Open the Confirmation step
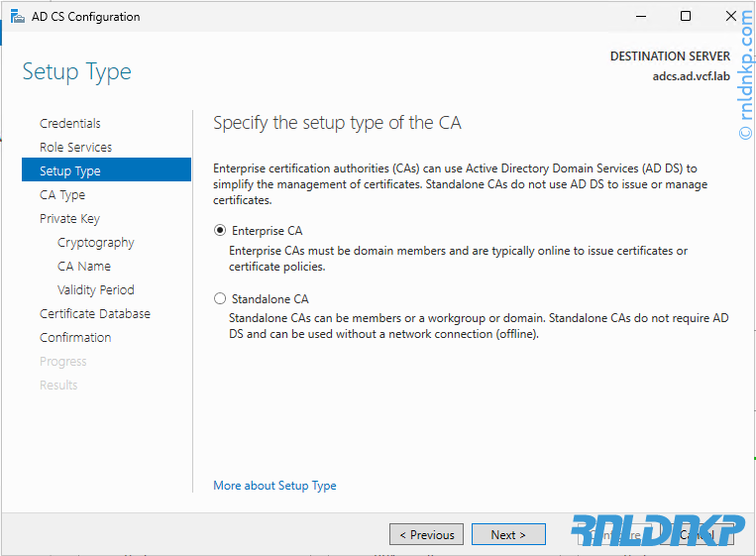Screen dimensions: 756x556 [x=75, y=338]
